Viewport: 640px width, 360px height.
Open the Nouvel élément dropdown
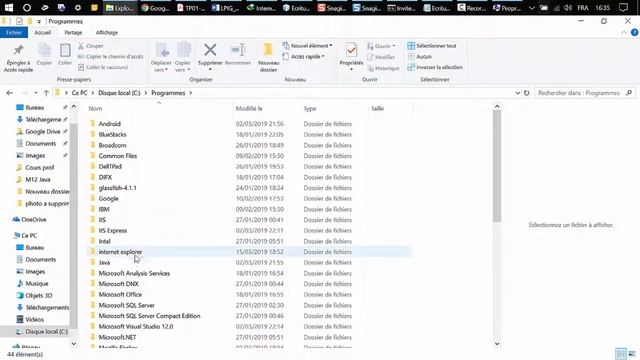pos(307,46)
